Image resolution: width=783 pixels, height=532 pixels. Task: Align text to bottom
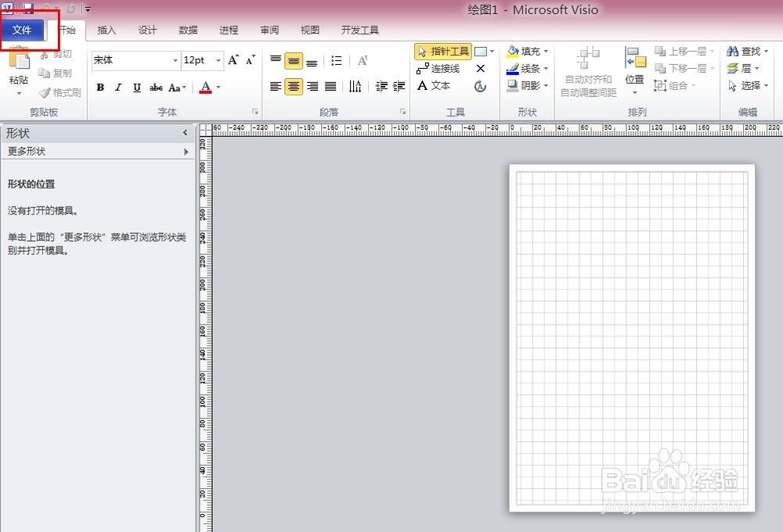pos(312,61)
